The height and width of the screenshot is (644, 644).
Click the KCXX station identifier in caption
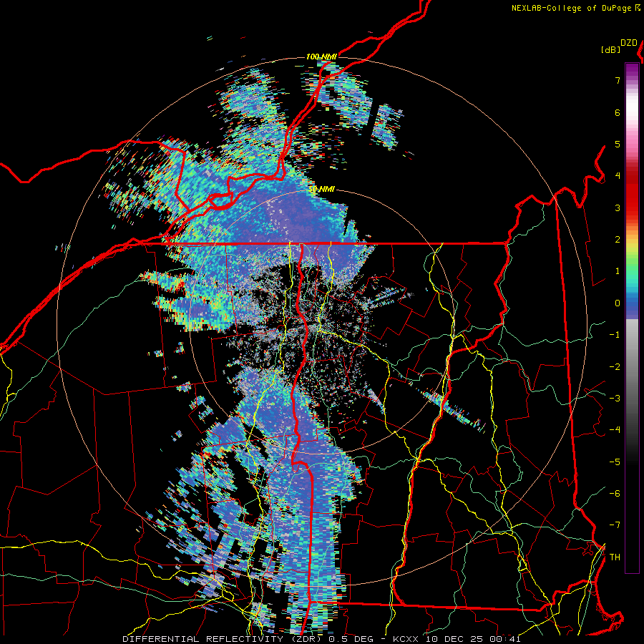[x=406, y=639]
